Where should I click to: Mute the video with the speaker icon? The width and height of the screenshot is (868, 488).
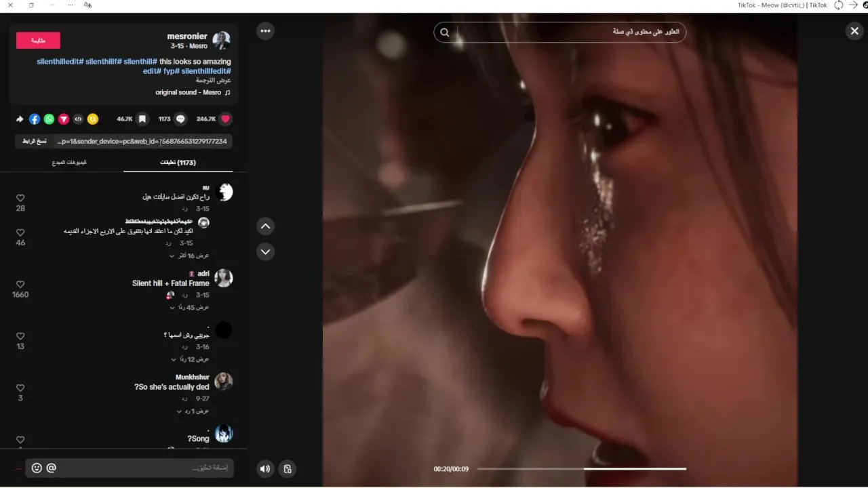[x=265, y=468]
